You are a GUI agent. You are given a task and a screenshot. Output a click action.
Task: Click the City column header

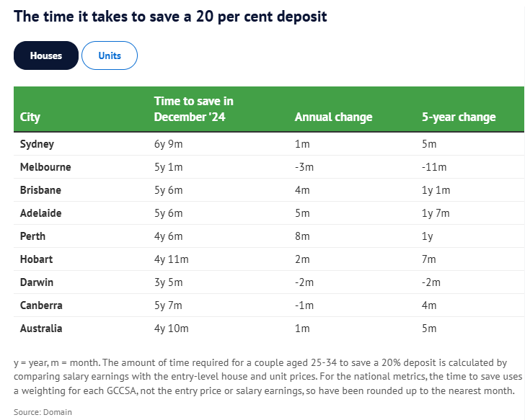[x=30, y=117]
